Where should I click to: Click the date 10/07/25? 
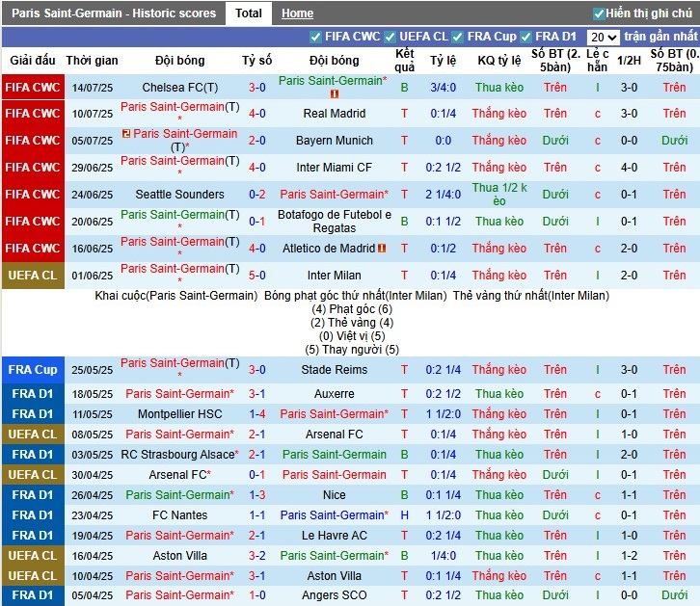[x=93, y=114]
